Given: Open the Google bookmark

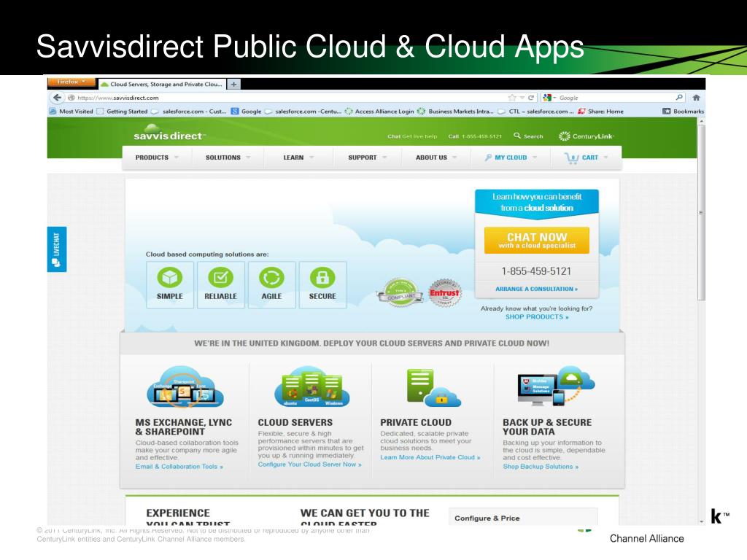Looking at the screenshot, I should coord(247,112).
